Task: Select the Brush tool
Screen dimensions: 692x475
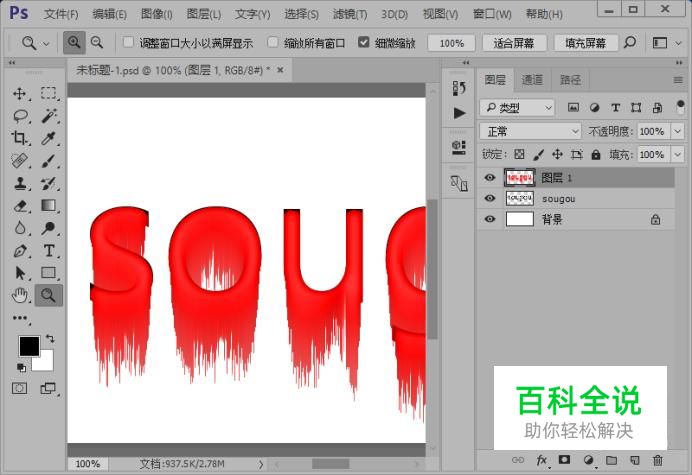Action: pyautogui.click(x=49, y=161)
